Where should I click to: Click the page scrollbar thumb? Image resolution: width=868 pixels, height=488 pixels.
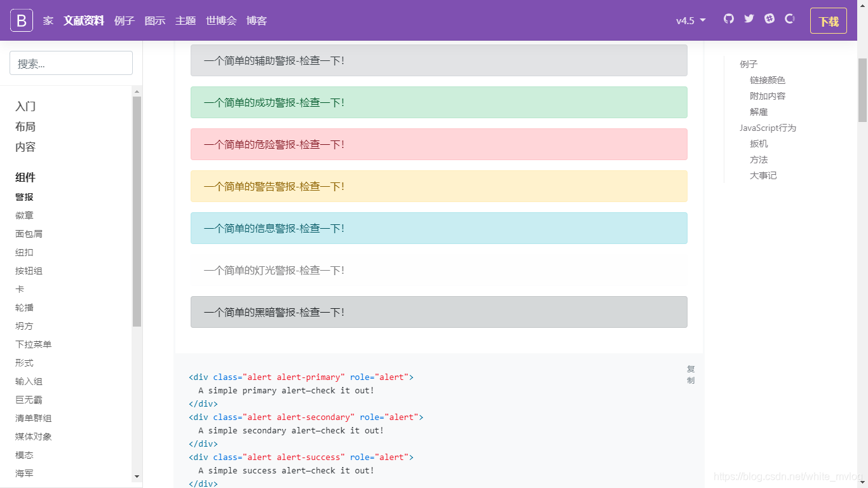click(862, 90)
